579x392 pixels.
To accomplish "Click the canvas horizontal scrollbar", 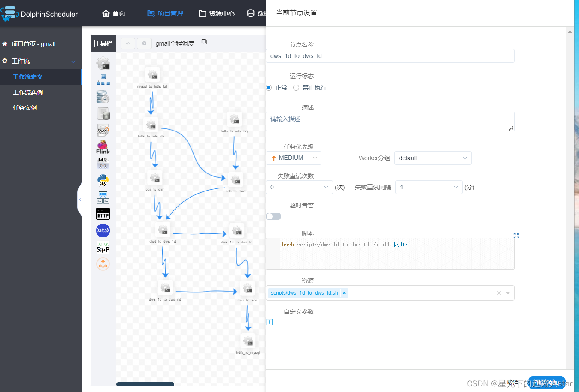I will pos(145,384).
